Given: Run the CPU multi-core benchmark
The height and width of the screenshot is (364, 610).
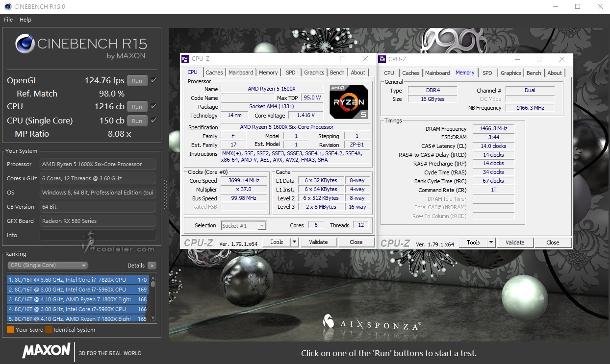Looking at the screenshot, I should pyautogui.click(x=137, y=106).
